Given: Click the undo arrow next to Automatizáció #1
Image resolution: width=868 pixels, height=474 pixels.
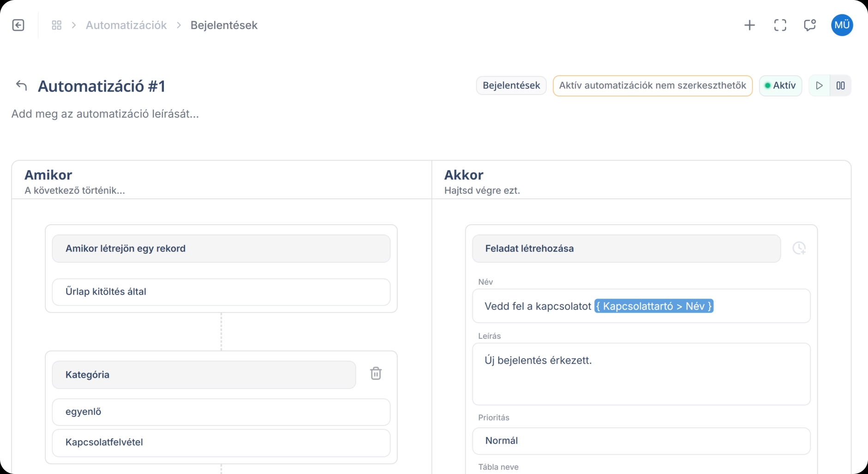Looking at the screenshot, I should 21,85.
